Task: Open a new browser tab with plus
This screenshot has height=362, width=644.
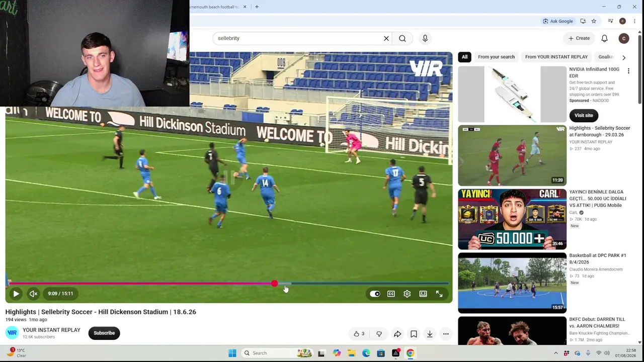Action: click(257, 7)
